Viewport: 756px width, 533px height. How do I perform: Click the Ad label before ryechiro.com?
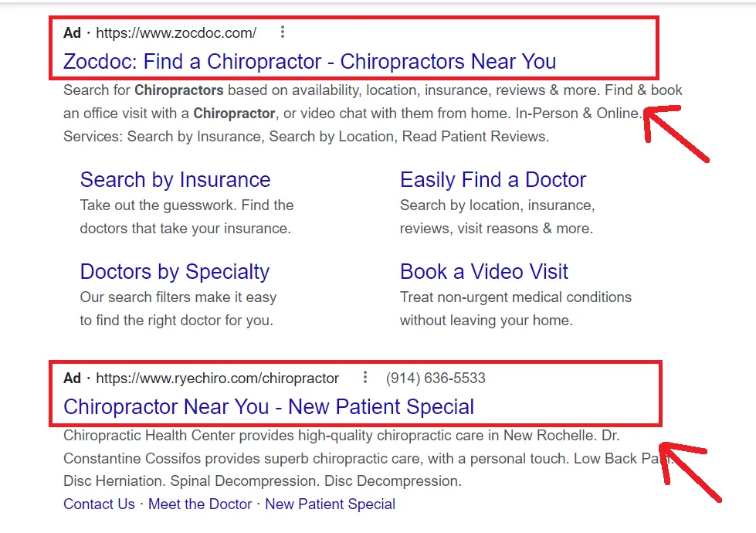(72, 379)
